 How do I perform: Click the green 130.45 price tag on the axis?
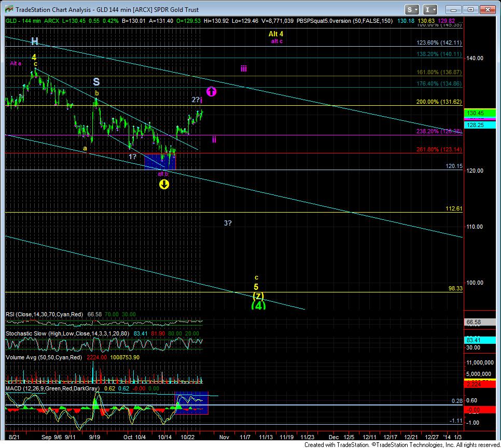tap(480, 113)
